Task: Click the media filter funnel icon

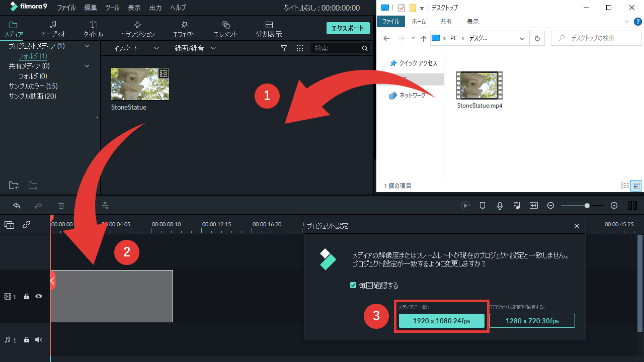Action: point(284,48)
